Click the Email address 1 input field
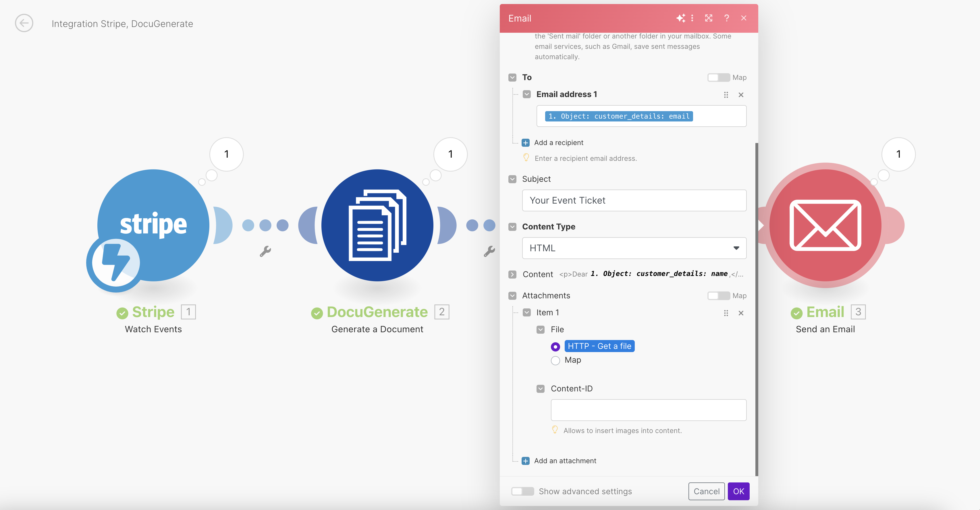The width and height of the screenshot is (980, 510). pos(641,116)
